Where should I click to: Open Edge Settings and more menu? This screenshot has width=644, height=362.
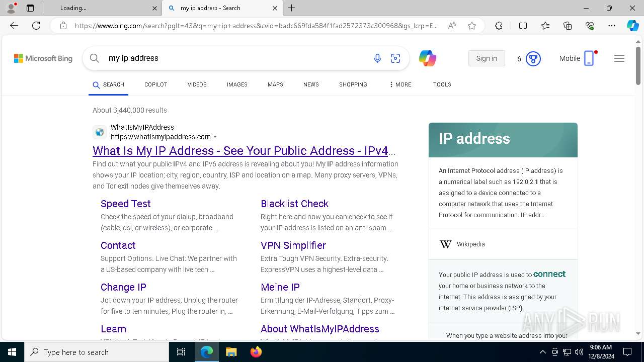[x=612, y=26]
